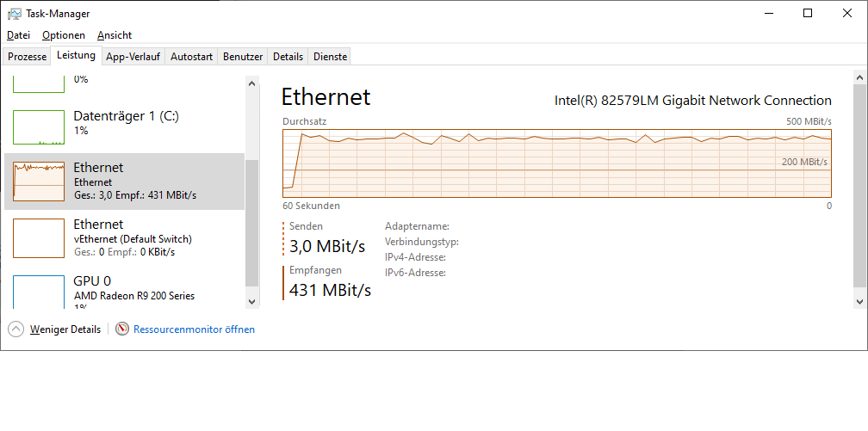Click the Ethernet throughput graph area

point(556,163)
